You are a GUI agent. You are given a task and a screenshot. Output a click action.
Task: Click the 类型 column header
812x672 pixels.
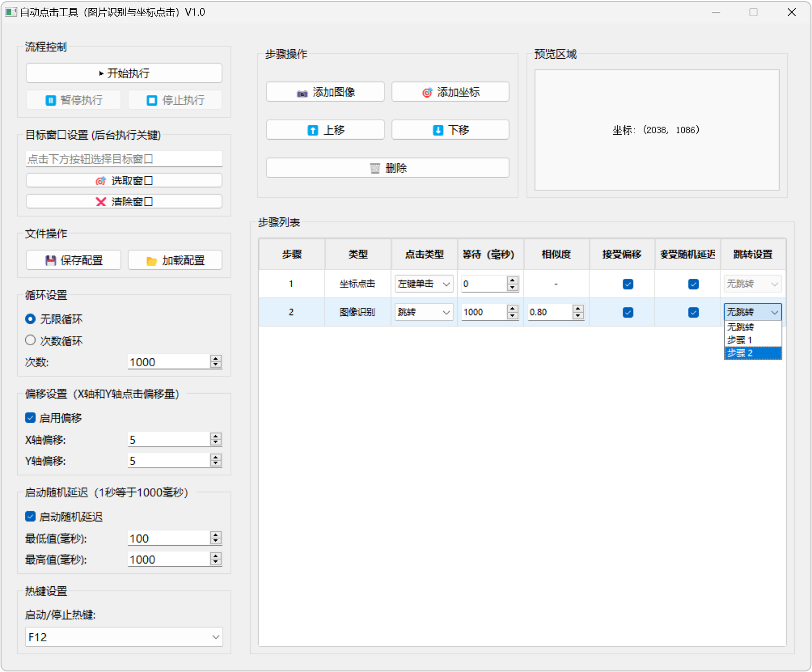(x=358, y=255)
